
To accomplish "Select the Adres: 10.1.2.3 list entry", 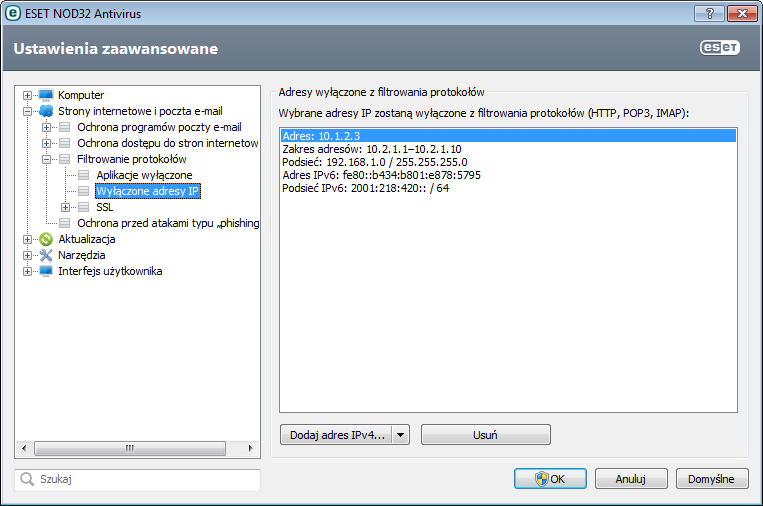I will point(508,136).
